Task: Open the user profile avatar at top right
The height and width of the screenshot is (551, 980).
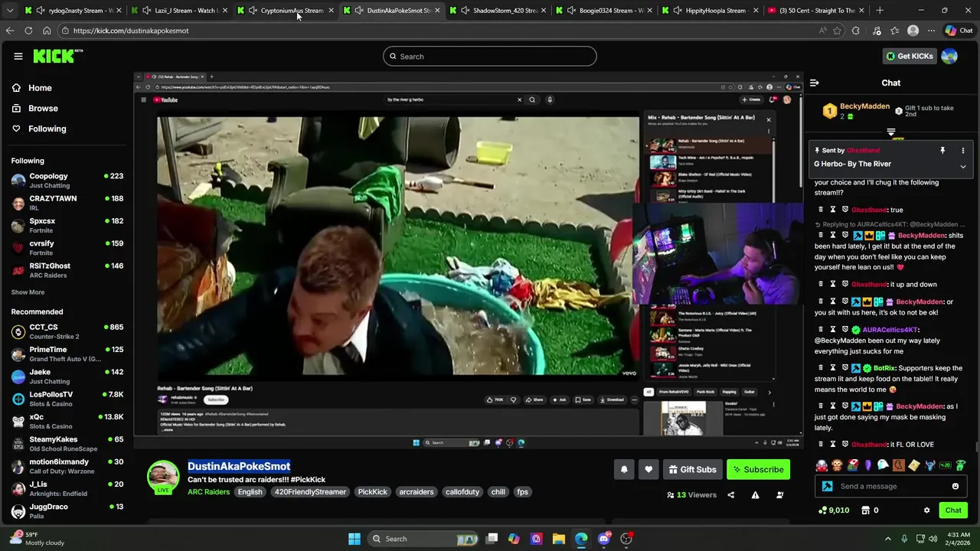Action: coord(949,56)
